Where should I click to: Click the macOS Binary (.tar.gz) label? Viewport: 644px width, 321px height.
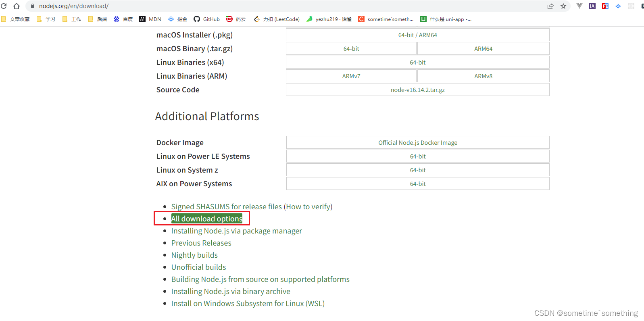194,49
